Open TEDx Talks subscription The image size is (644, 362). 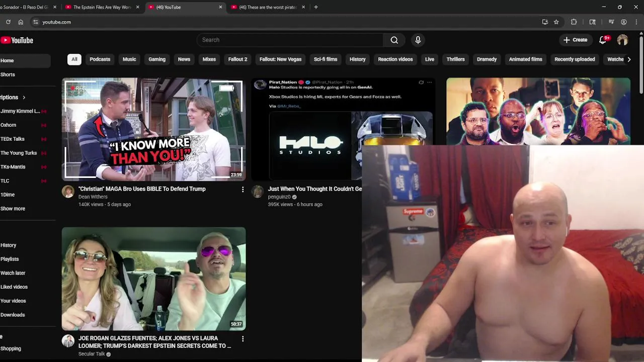point(24,139)
